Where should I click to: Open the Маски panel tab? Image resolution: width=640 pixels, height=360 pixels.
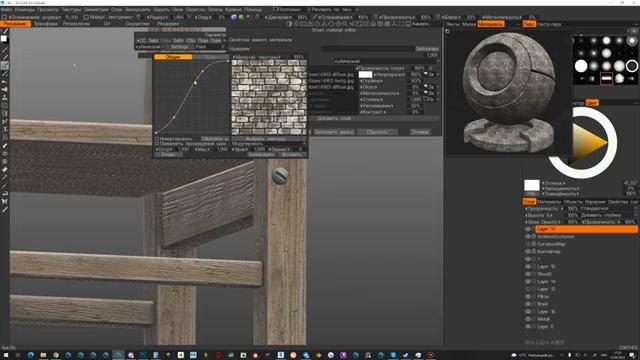pos(469,24)
